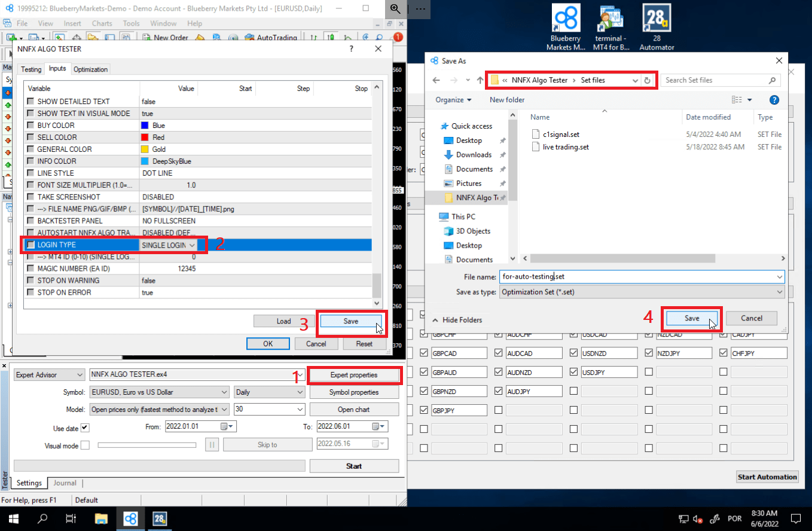This screenshot has height=531, width=812.
Task: Uncheck the AUDNZD pair checkbox
Action: 499,372
